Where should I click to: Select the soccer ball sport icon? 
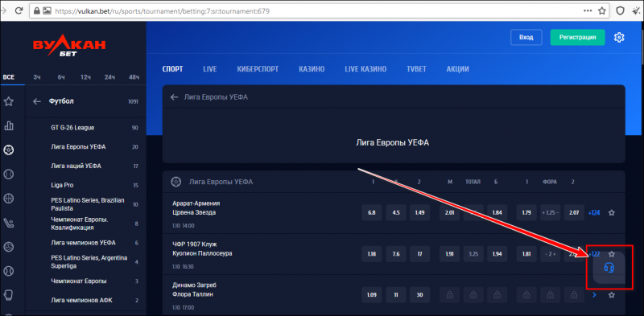tap(9, 150)
